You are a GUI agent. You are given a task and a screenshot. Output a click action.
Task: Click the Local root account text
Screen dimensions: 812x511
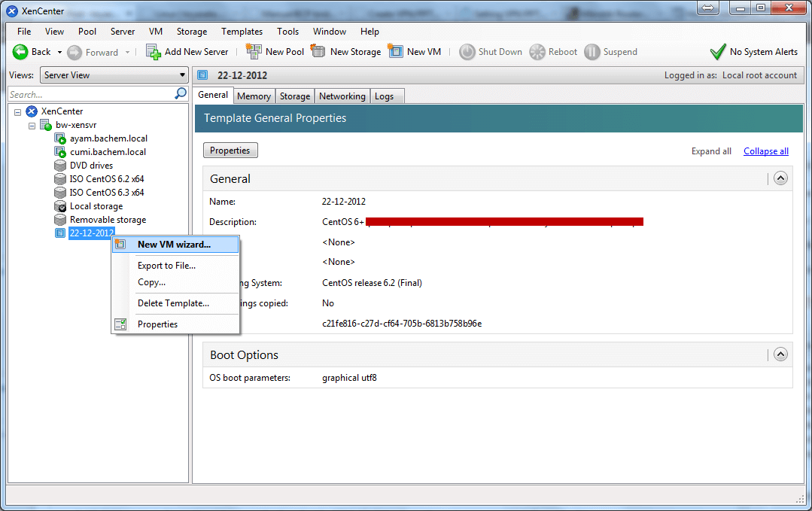759,75
